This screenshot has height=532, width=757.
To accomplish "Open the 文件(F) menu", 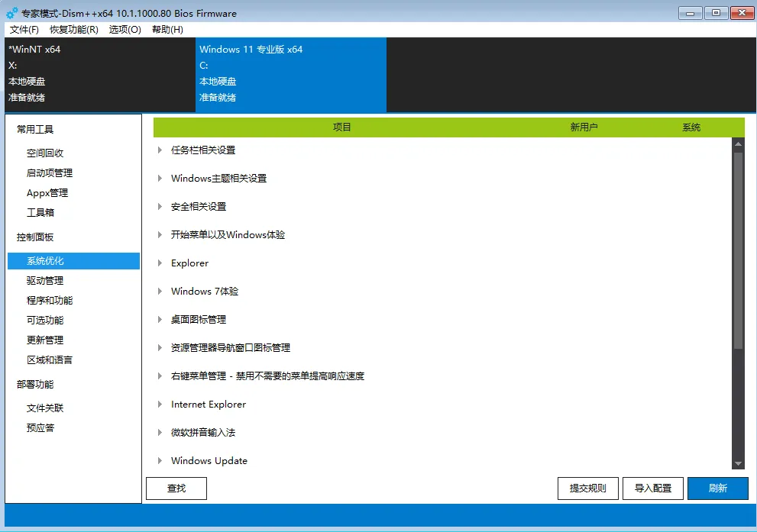I will 23,30.
